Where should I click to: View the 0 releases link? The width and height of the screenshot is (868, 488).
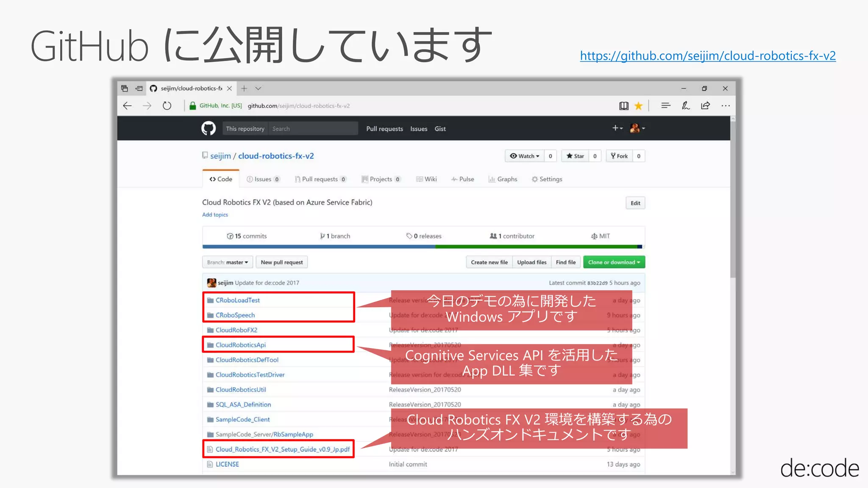click(424, 236)
